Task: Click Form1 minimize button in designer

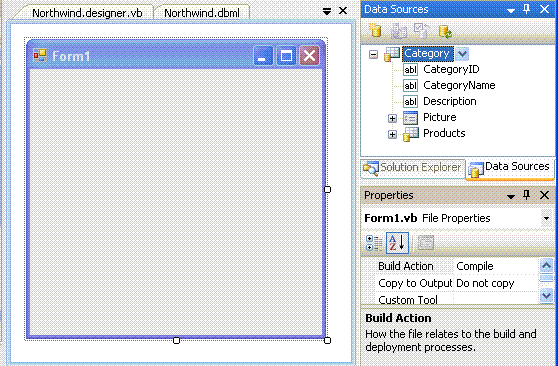Action: pos(263,56)
